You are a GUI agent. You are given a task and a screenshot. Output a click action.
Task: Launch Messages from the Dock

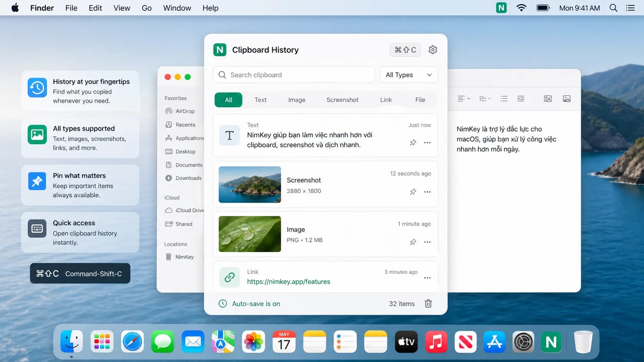click(x=163, y=342)
